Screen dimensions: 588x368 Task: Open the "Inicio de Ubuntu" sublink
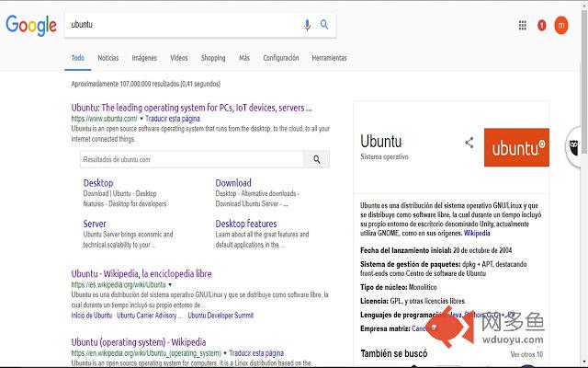pyautogui.click(x=92, y=316)
